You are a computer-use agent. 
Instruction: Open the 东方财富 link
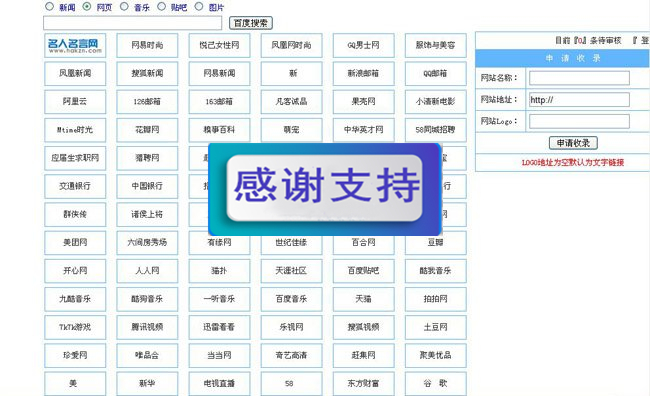[x=364, y=384]
